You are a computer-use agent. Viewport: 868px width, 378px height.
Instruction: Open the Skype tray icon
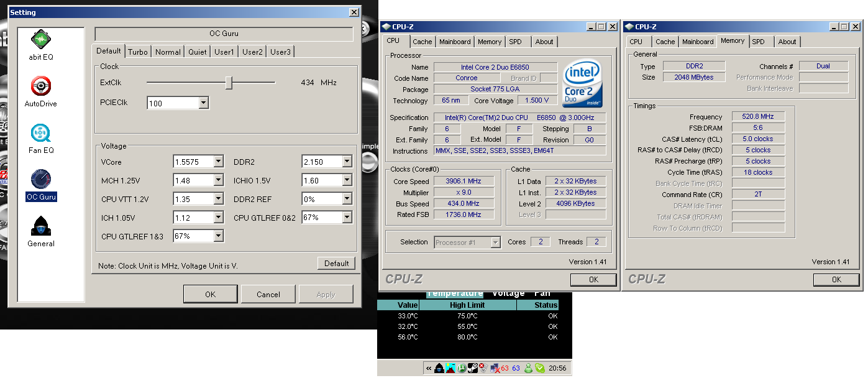pos(540,368)
